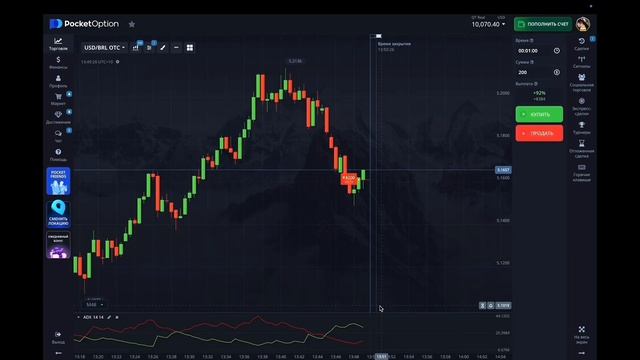Collapse the ADX indicator panel
The width and height of the screenshot is (640, 360).
pos(78,317)
